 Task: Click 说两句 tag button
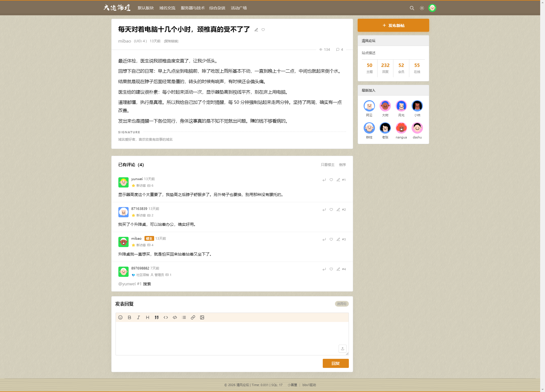[342, 304]
